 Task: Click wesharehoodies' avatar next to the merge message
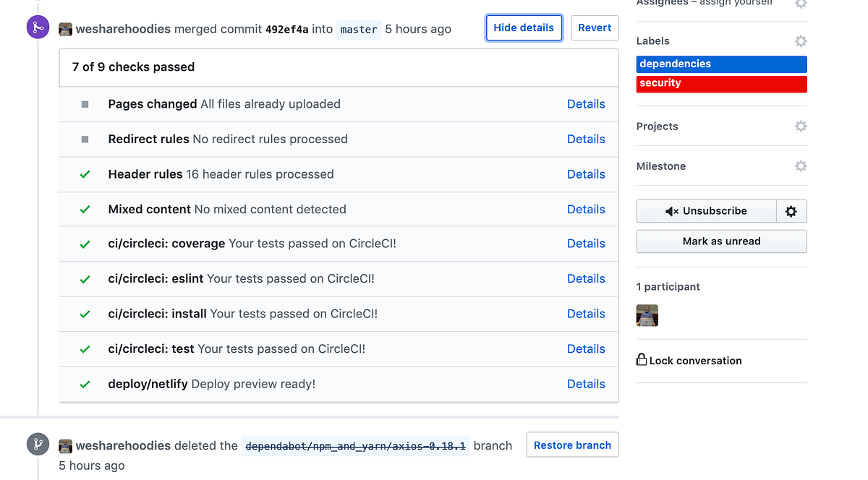[65, 29]
